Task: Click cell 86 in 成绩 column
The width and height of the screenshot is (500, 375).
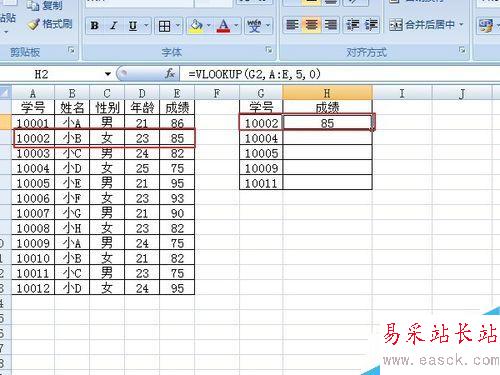Action: [177, 123]
